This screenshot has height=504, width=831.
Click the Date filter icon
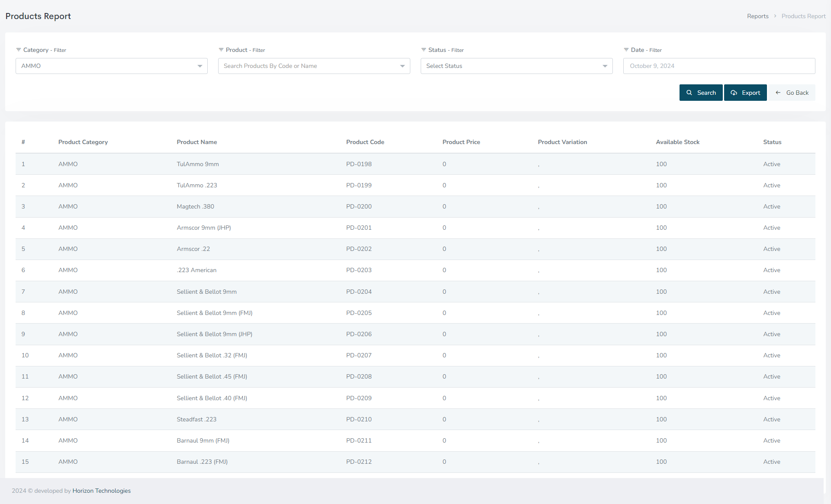point(626,50)
